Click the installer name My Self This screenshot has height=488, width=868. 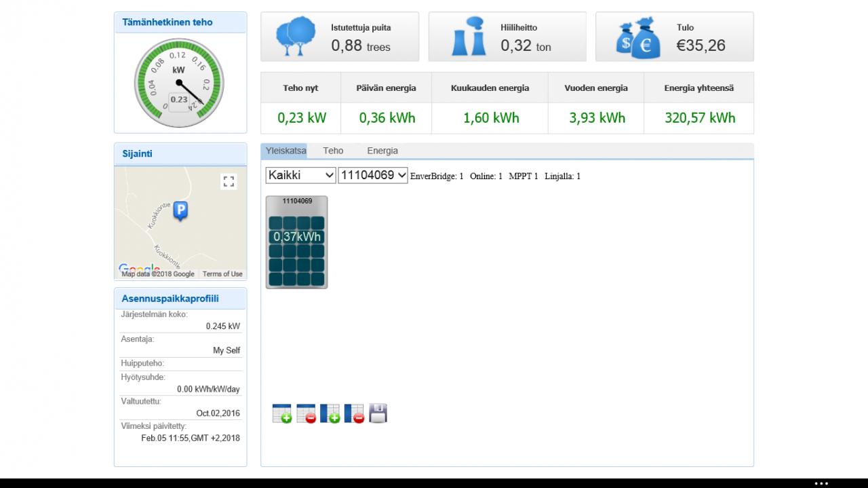pos(226,351)
